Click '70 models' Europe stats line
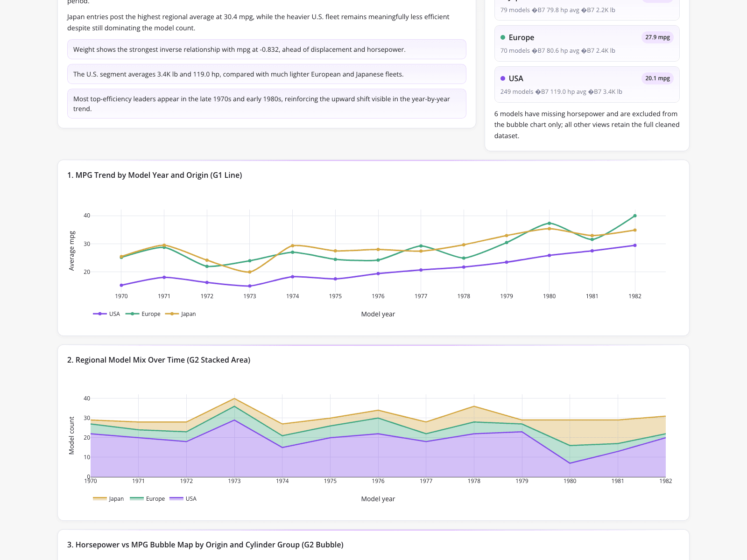Viewport: 747px width, 560px height. [x=558, y=50]
